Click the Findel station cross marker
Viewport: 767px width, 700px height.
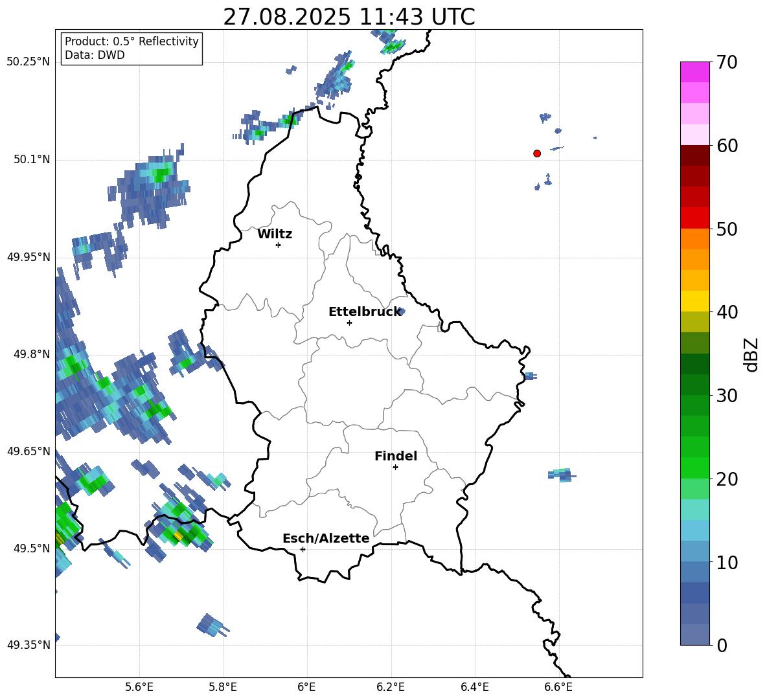click(395, 467)
